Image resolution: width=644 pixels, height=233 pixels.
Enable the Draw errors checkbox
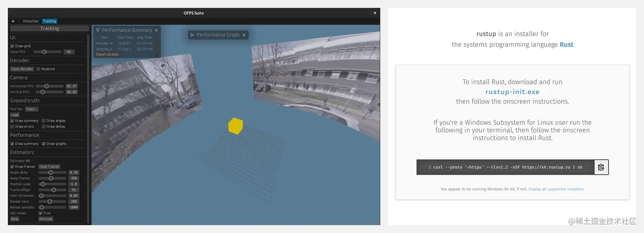pyautogui.click(x=12, y=127)
